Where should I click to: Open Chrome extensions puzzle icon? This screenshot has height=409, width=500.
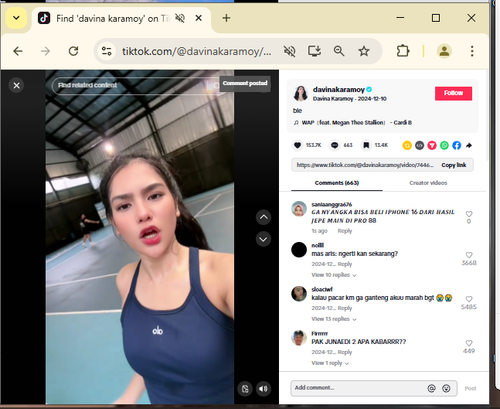coord(403,51)
